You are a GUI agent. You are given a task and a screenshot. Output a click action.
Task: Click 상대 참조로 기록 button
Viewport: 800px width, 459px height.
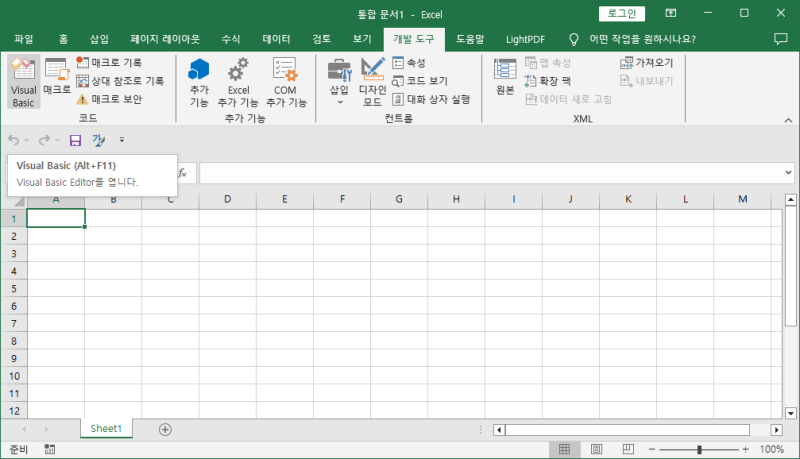tap(120, 81)
